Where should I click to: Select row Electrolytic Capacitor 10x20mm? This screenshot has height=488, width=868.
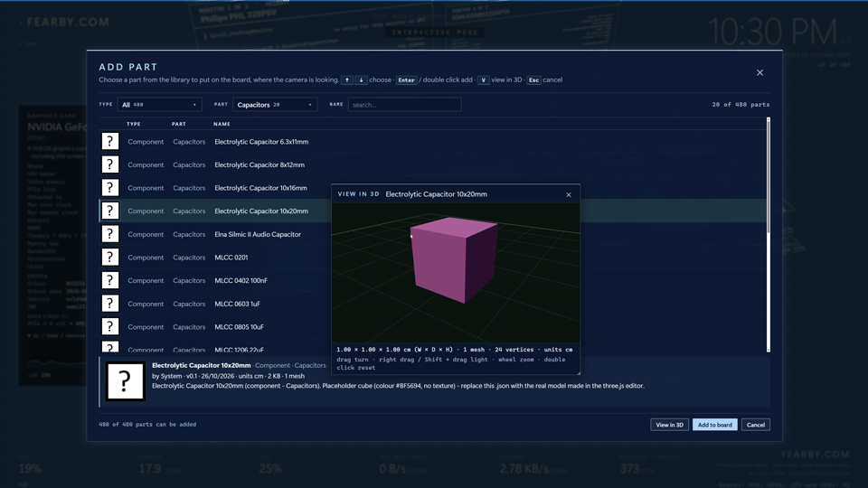(x=215, y=211)
